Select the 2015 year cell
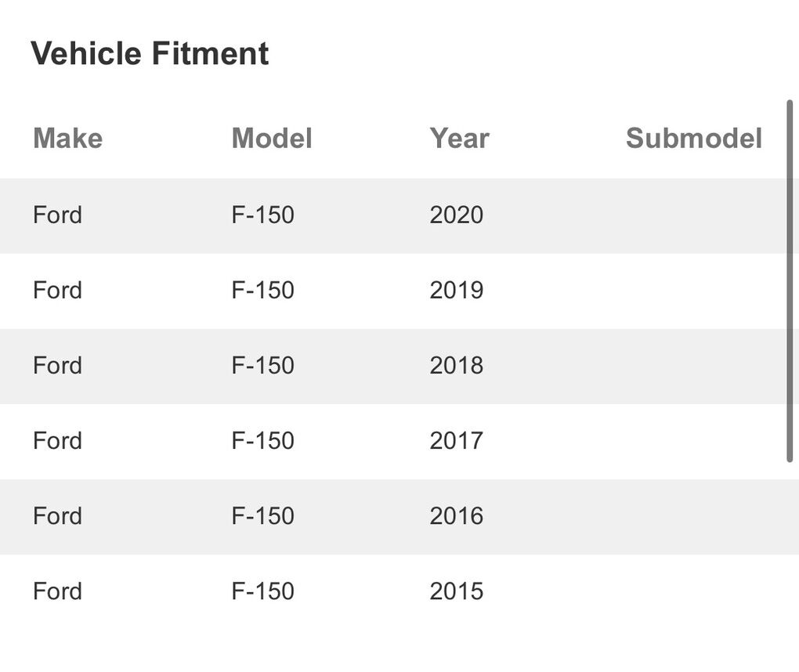Viewport: 799px width, 672px height. (x=456, y=591)
